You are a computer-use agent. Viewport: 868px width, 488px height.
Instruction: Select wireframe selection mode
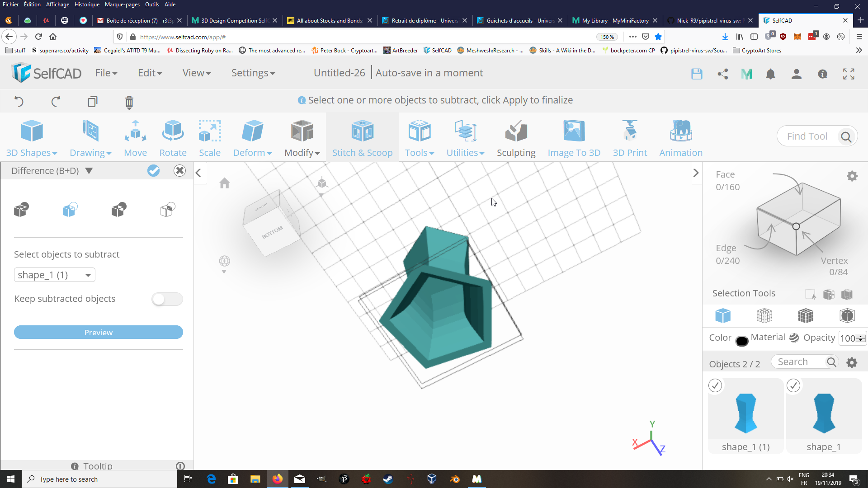(764, 315)
